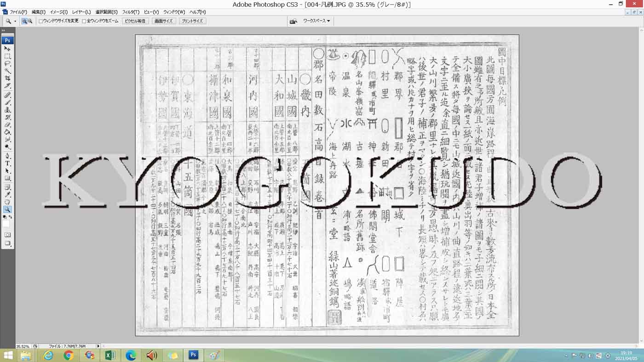This screenshot has height=362, width=644.
Task: Open the ウィンドウ(W) menu
Action: pos(174,12)
